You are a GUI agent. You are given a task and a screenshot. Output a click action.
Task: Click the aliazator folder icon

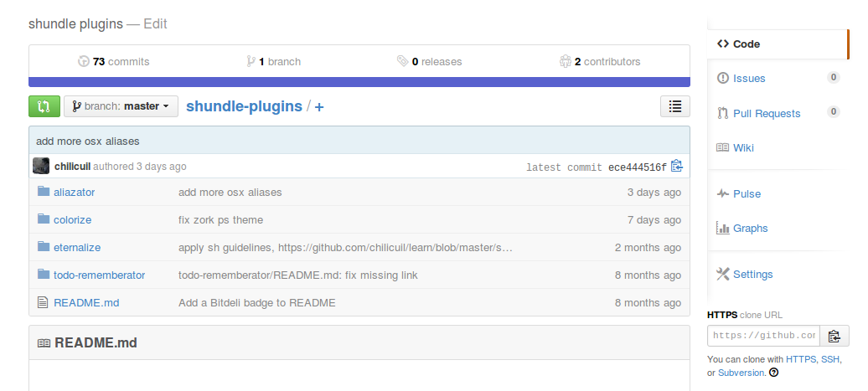coord(44,192)
